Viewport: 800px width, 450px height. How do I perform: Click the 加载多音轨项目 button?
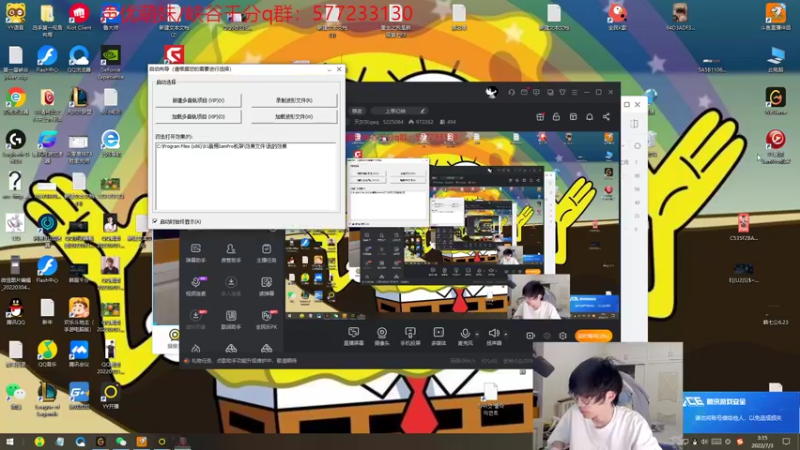click(198, 117)
